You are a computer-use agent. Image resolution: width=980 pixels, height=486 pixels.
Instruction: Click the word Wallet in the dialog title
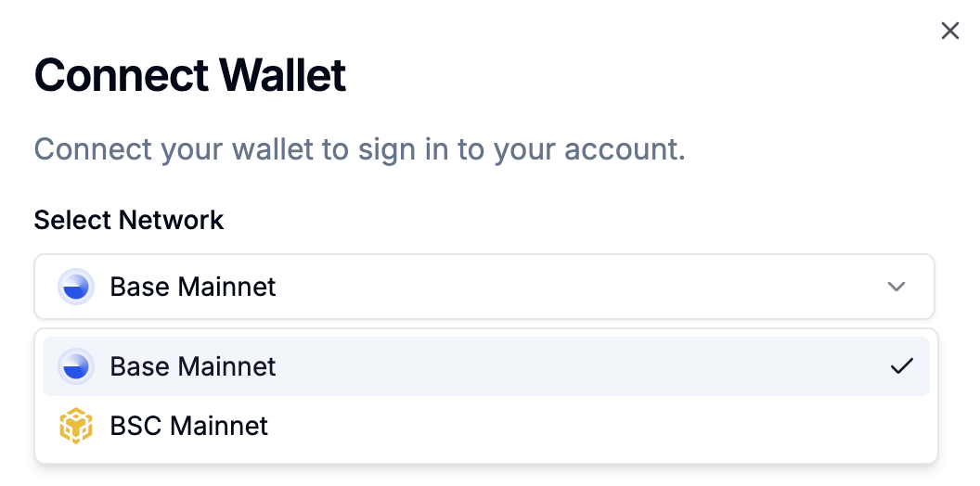282,75
